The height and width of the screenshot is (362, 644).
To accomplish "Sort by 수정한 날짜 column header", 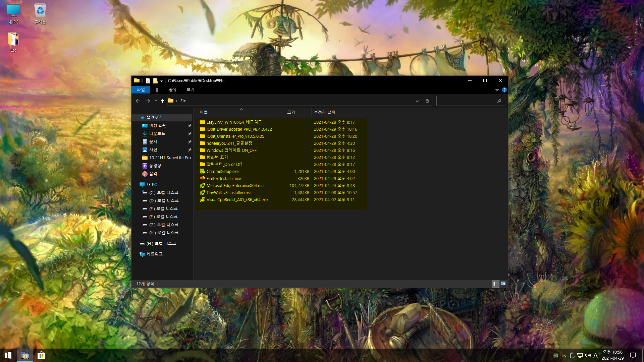I will click(336, 112).
